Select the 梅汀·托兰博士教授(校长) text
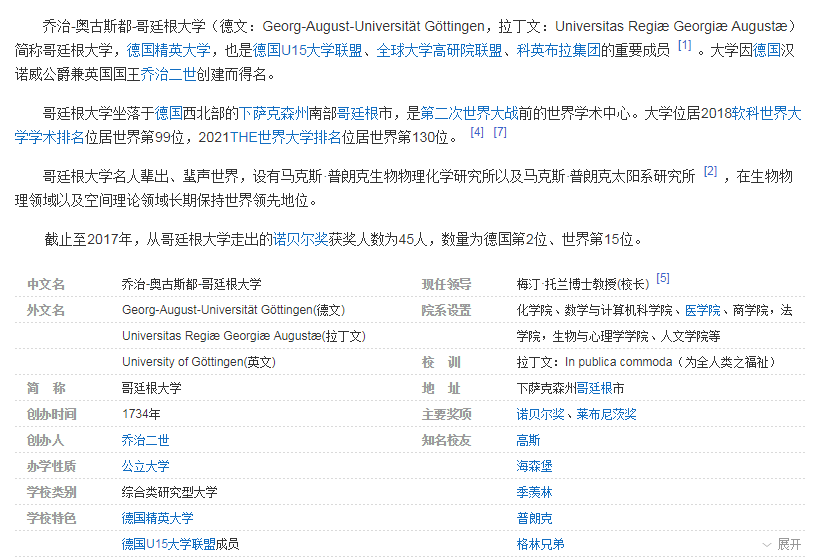Viewport: 826px width, 560px height. (x=583, y=284)
